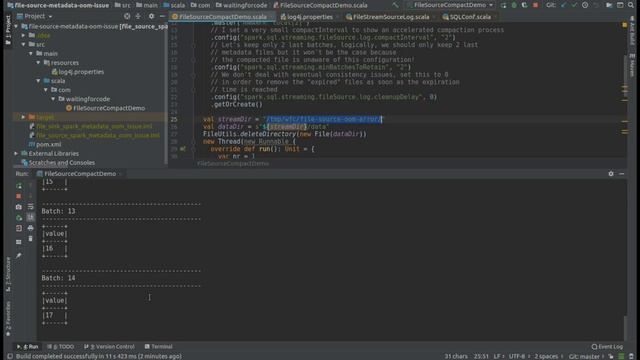Screen dimensions: 640x360
Task: Click the red Stop icon in top toolbar
Action: coord(536,5)
